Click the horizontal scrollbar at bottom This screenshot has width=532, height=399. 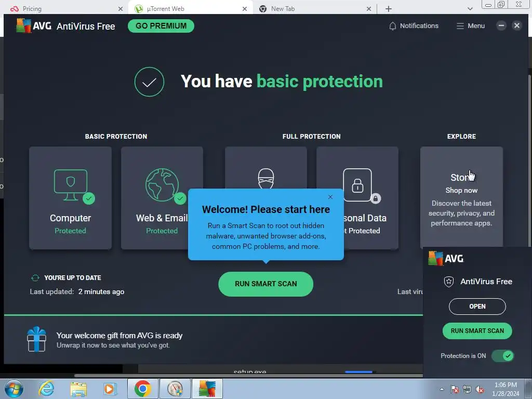248,376
